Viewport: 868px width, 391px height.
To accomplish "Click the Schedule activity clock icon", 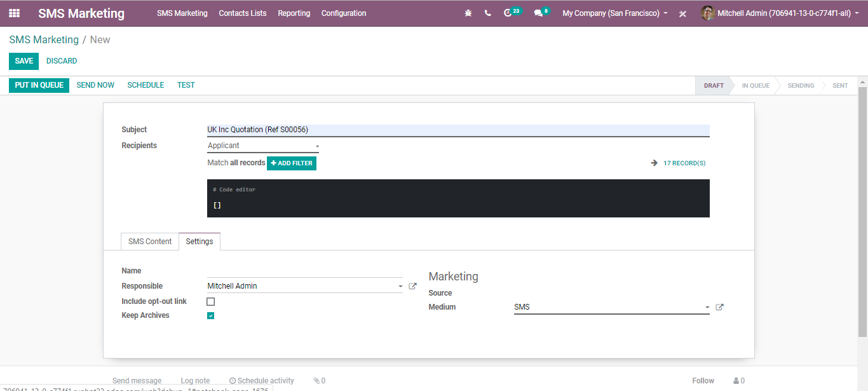I will 233,381.
